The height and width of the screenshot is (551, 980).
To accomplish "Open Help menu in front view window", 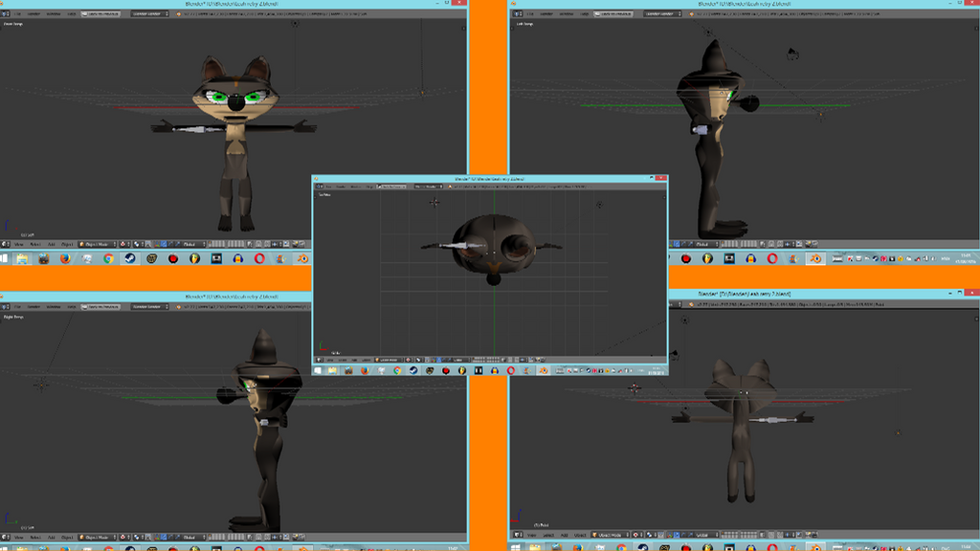I will [x=71, y=13].
